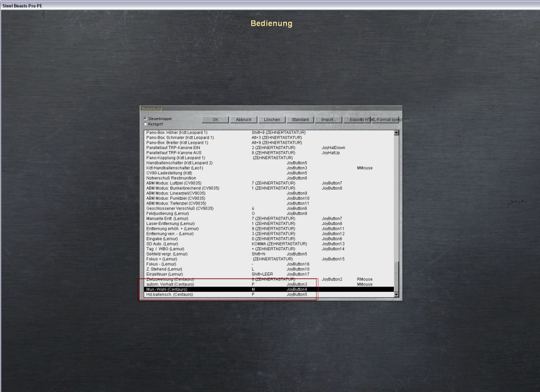Select the Mun.-Wahl (Centauro) row
Image resolution: width=540 pixels, height=392 pixels.
point(166,289)
